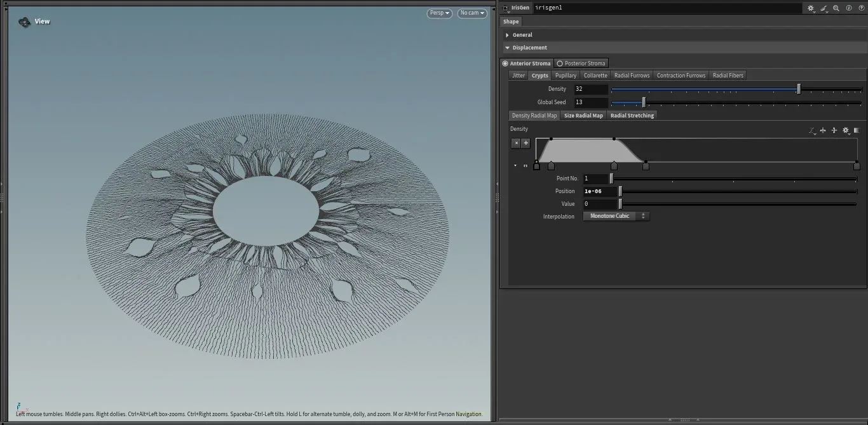Switch to the Radial Furrows tab
The image size is (868, 425).
(632, 76)
